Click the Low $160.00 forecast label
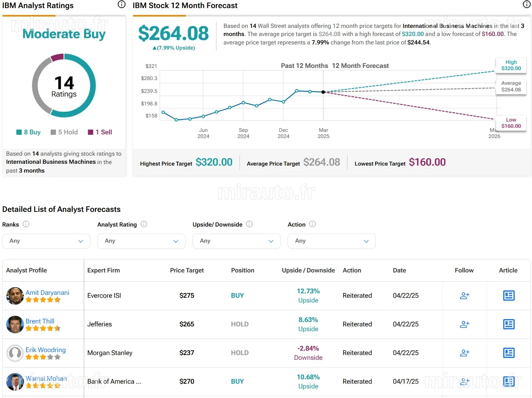Screen dimensions: 532x398 point(511,123)
